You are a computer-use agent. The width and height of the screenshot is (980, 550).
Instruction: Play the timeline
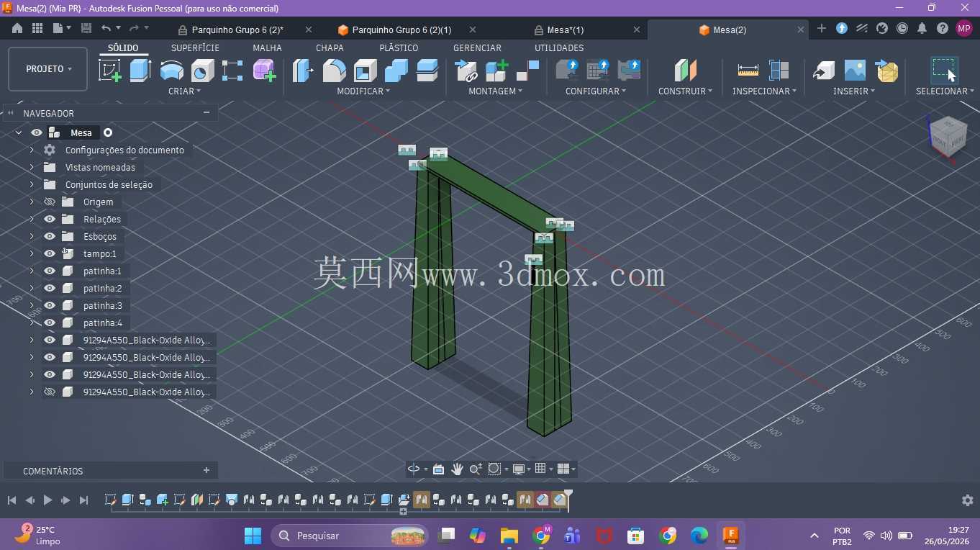(47, 500)
